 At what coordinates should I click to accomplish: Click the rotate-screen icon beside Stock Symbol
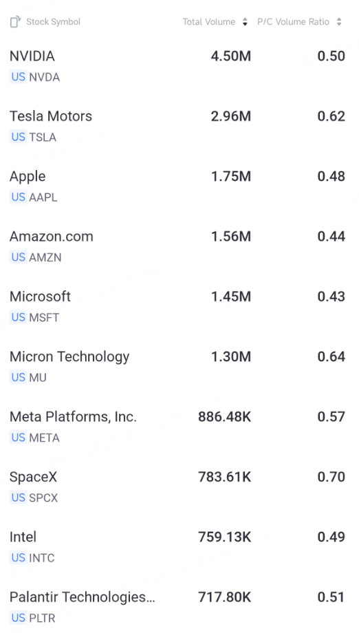click(15, 21)
